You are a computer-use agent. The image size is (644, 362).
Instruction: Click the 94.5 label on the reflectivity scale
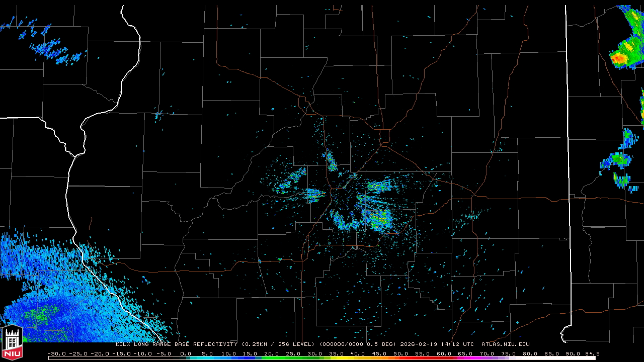click(592, 353)
